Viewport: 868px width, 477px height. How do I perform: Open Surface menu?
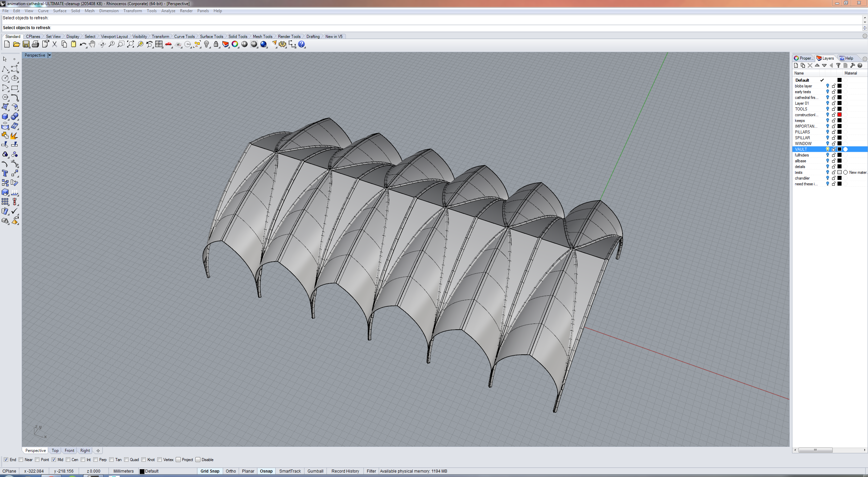click(x=60, y=11)
